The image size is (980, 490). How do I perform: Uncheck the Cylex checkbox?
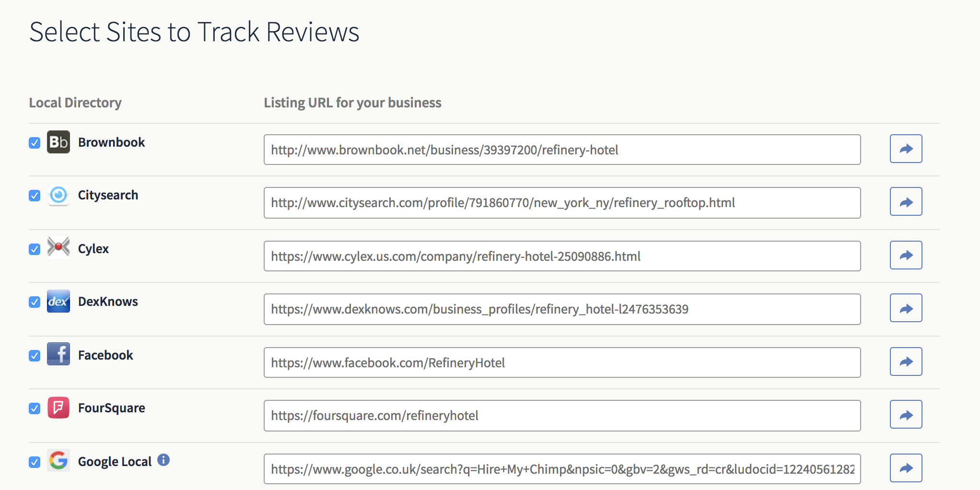coord(35,249)
